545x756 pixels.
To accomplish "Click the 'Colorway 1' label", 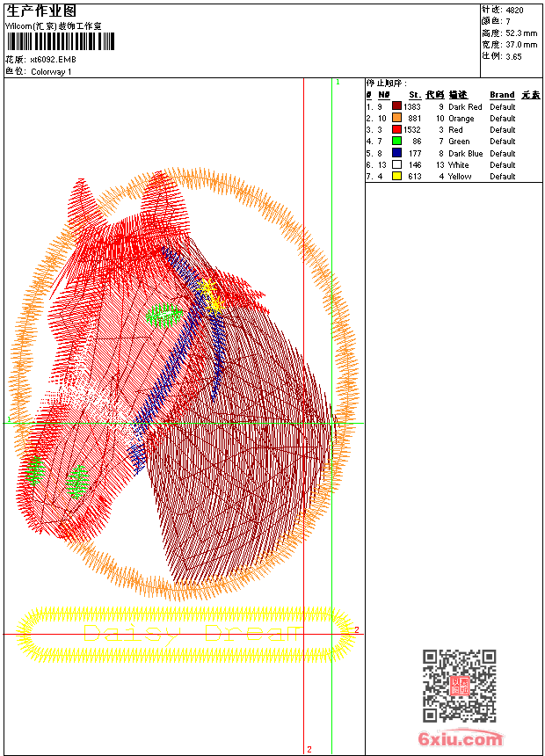I will click(x=51, y=72).
